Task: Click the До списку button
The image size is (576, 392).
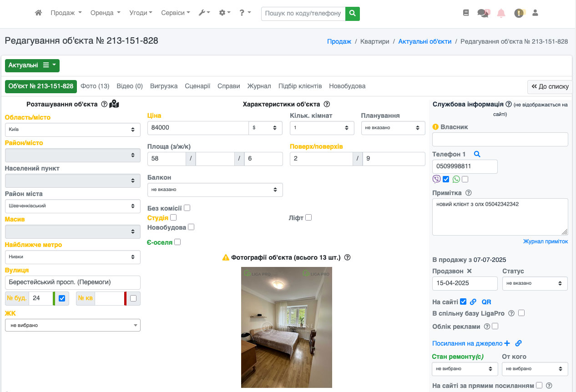Action: point(550,86)
